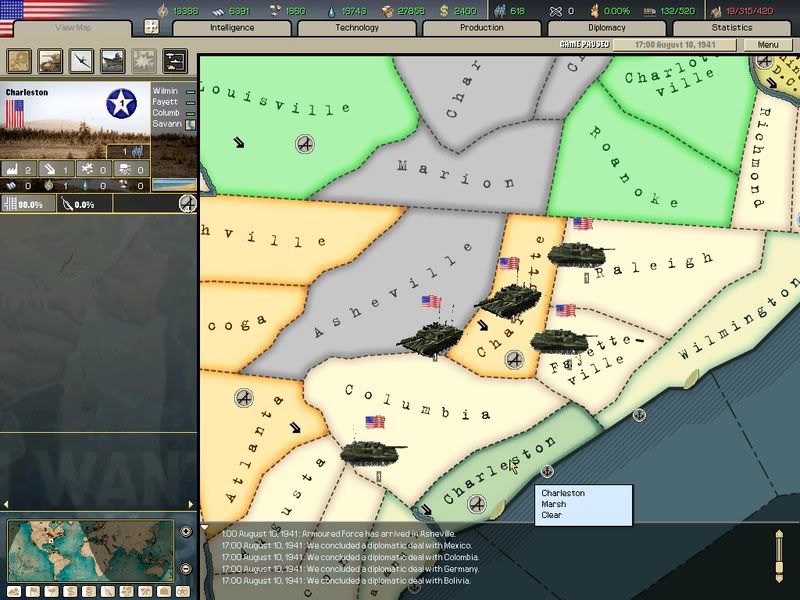Open the Diplomacy tab
The height and width of the screenshot is (600, 800).
pyautogui.click(x=607, y=28)
